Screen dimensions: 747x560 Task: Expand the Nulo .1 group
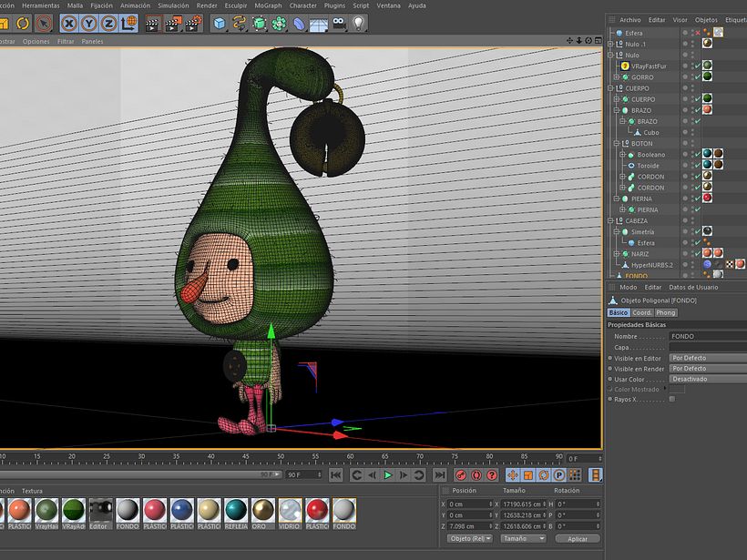610,44
